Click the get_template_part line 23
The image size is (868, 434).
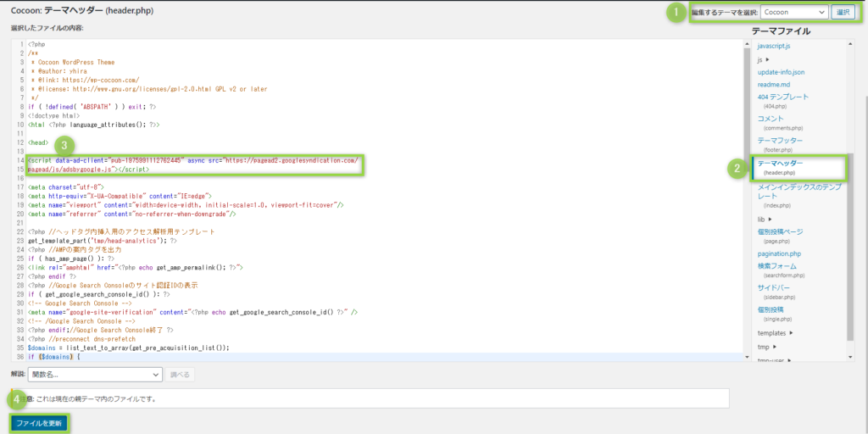(x=103, y=241)
